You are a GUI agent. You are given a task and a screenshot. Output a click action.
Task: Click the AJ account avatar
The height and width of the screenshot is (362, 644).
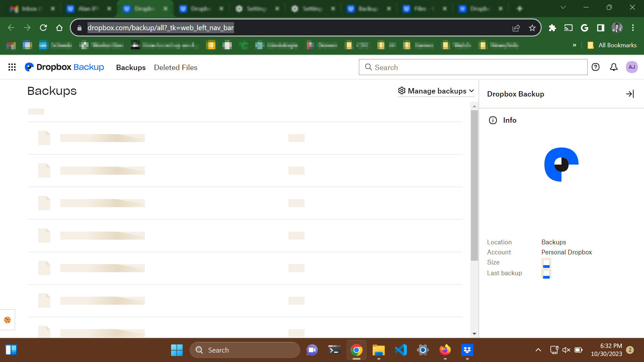tap(632, 67)
